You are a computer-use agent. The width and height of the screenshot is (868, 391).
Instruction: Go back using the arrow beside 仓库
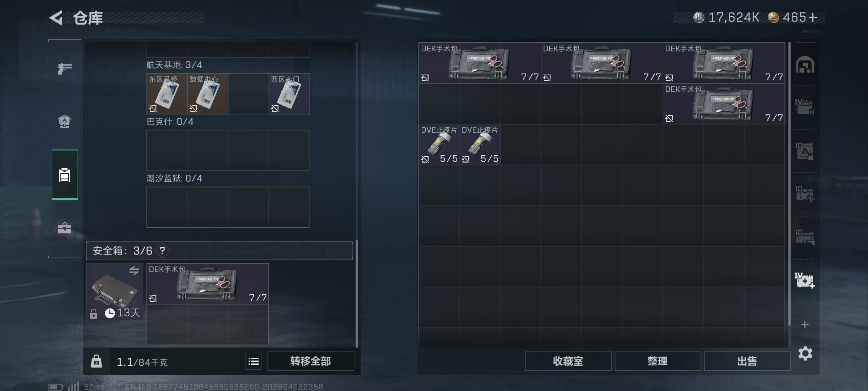pyautogui.click(x=56, y=17)
